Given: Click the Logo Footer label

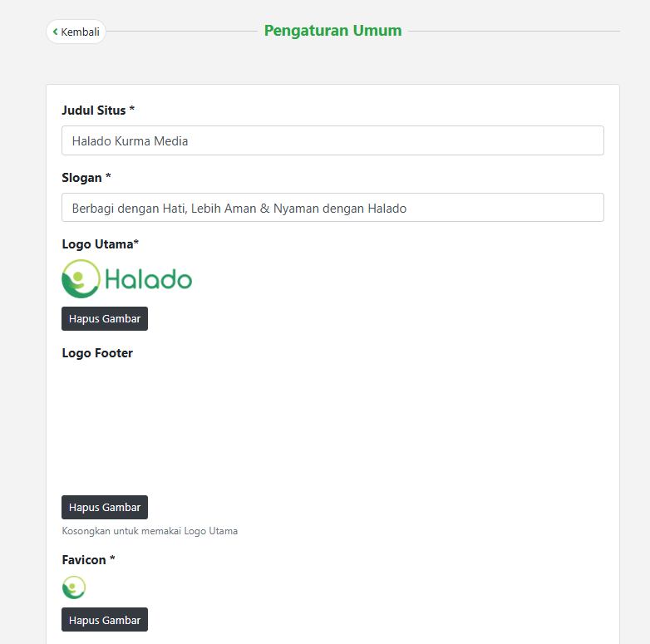Looking at the screenshot, I should 97,353.
